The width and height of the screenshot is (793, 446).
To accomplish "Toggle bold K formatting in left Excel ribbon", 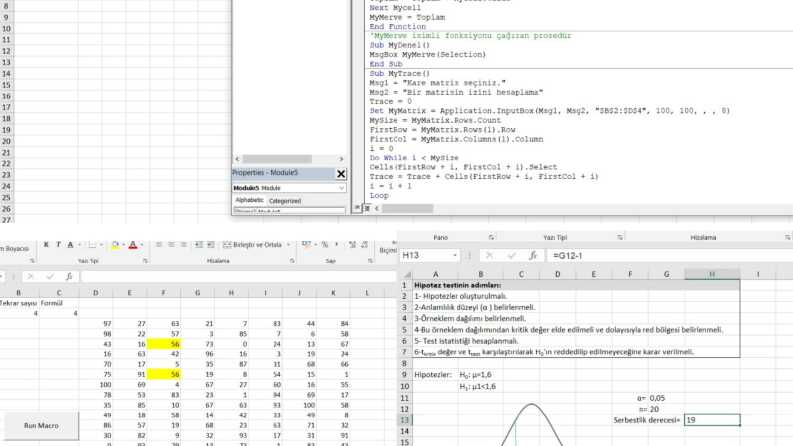I will point(46,245).
